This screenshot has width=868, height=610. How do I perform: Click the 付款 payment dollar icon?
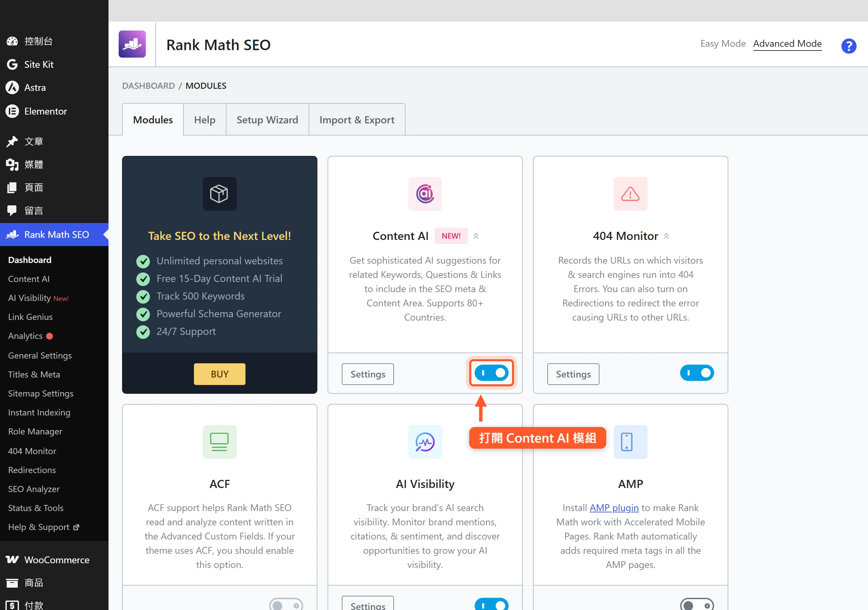12,605
